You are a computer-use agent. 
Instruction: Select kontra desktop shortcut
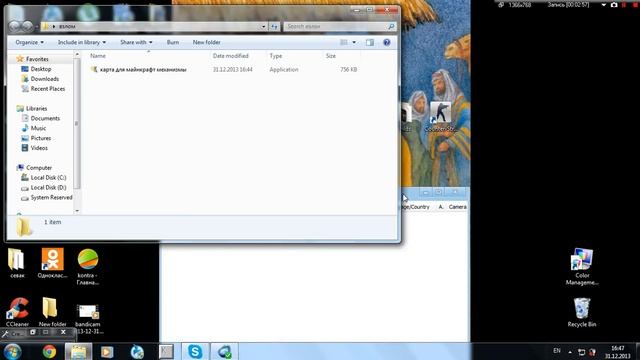(x=88, y=267)
